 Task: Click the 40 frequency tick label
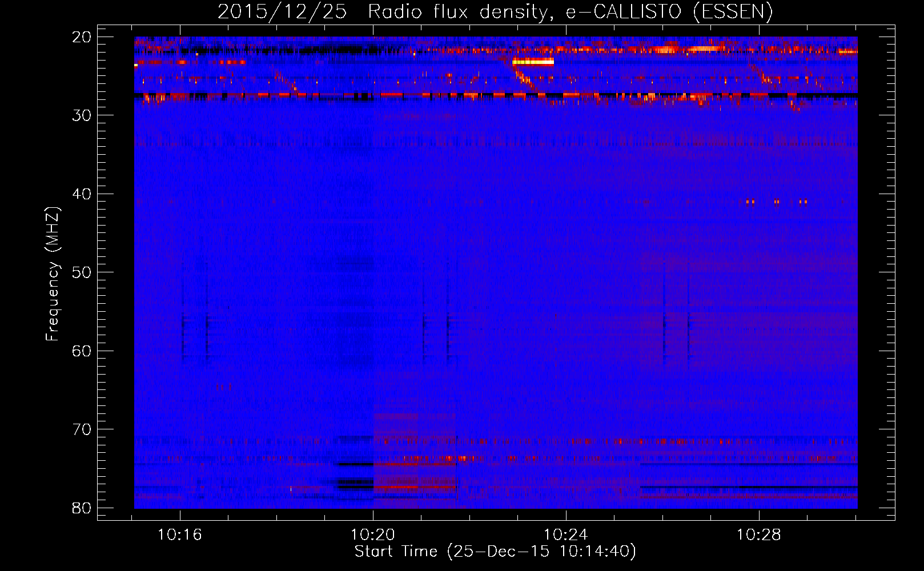[82, 194]
